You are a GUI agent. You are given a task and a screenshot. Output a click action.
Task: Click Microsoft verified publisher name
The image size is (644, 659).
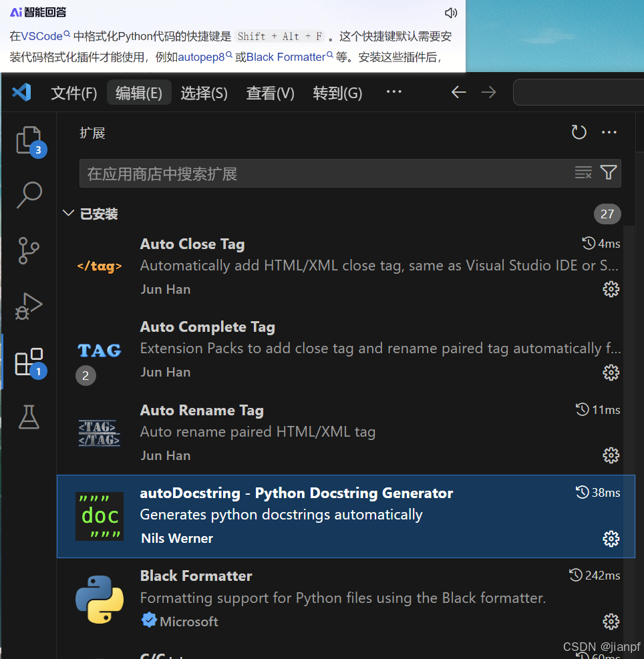[189, 621]
